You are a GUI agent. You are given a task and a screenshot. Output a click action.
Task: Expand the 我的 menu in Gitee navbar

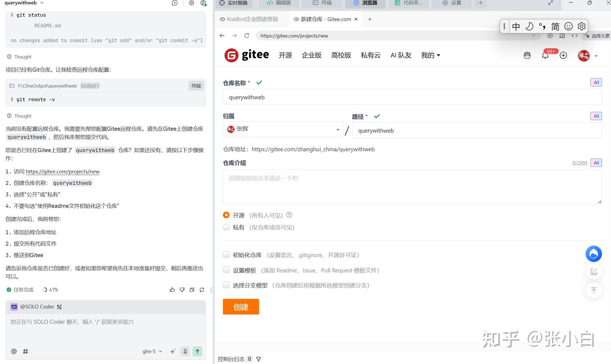click(x=431, y=55)
